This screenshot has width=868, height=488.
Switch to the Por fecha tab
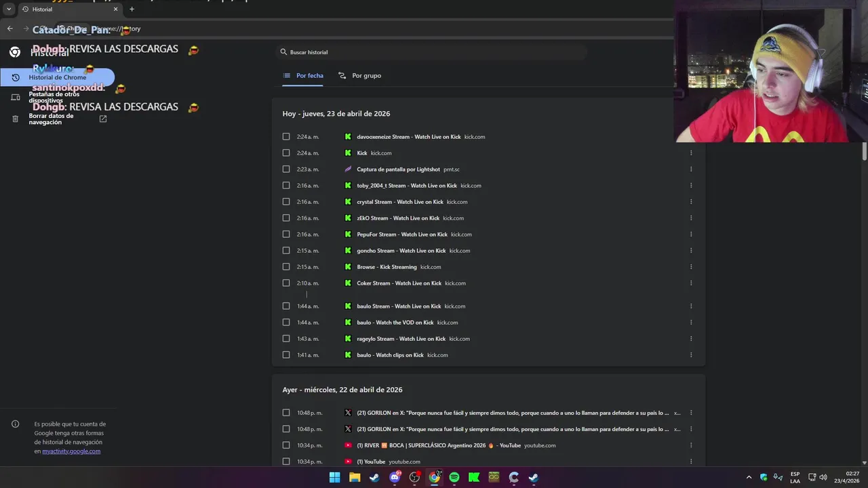click(x=303, y=76)
